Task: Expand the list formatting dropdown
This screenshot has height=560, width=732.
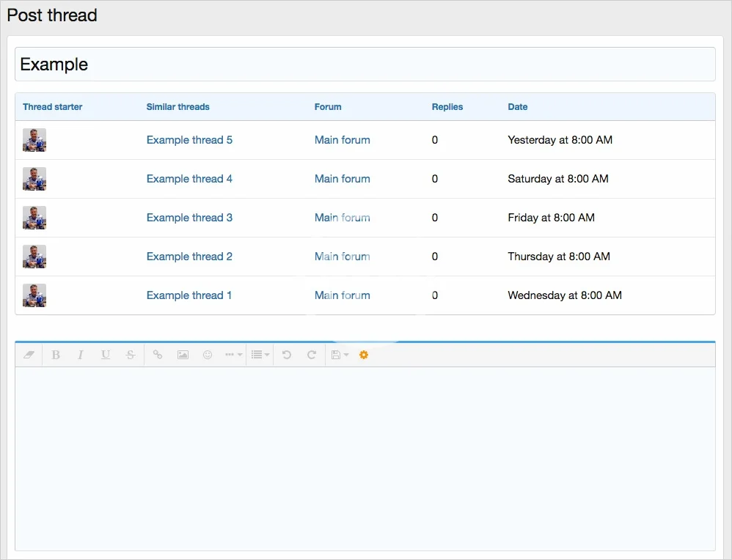Action: (x=260, y=355)
